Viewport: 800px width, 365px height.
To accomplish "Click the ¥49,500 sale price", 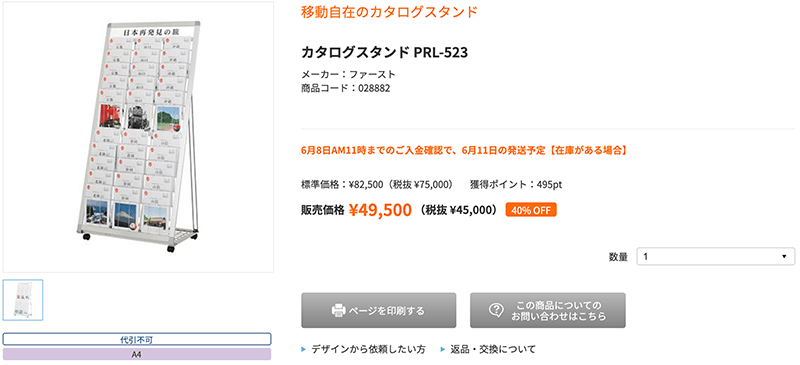I will coord(381,209).
